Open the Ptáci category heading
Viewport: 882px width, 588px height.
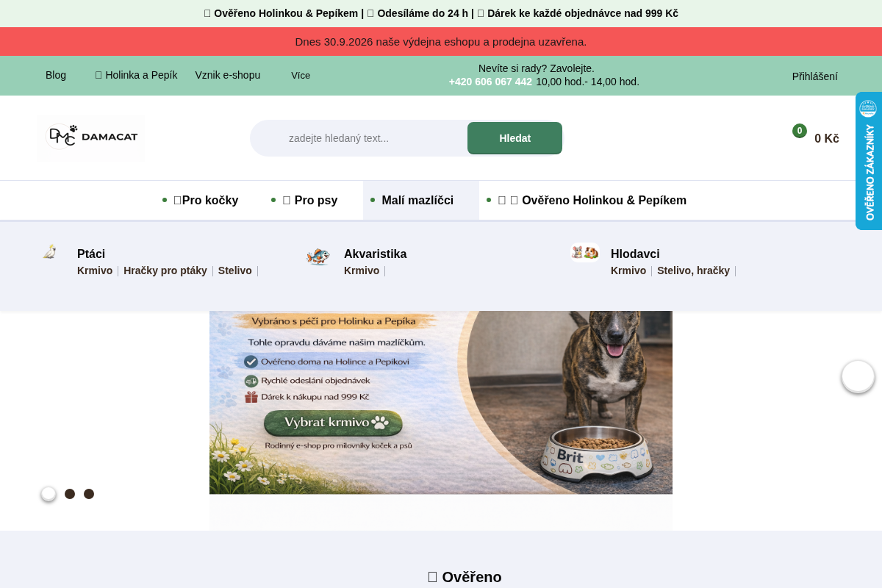(91, 254)
